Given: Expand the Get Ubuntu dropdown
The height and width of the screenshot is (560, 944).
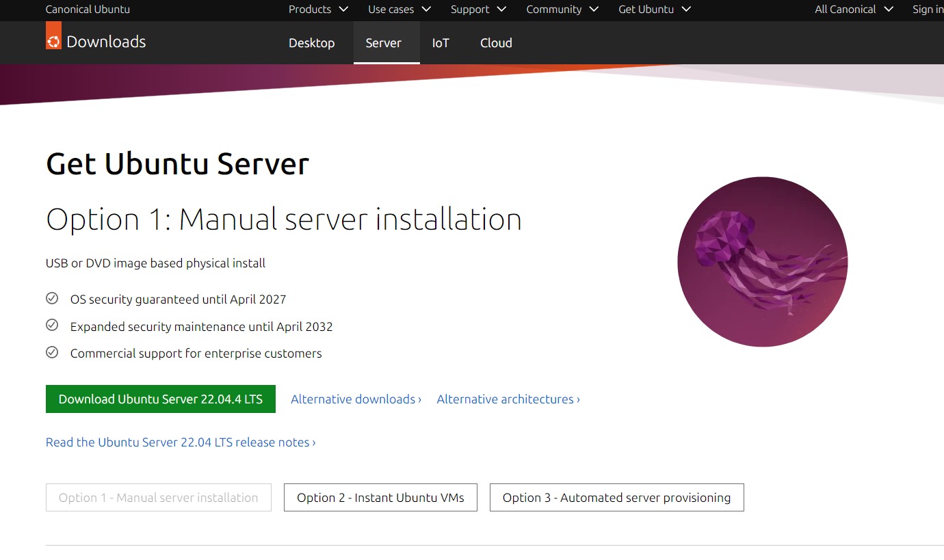Looking at the screenshot, I should [x=655, y=10].
